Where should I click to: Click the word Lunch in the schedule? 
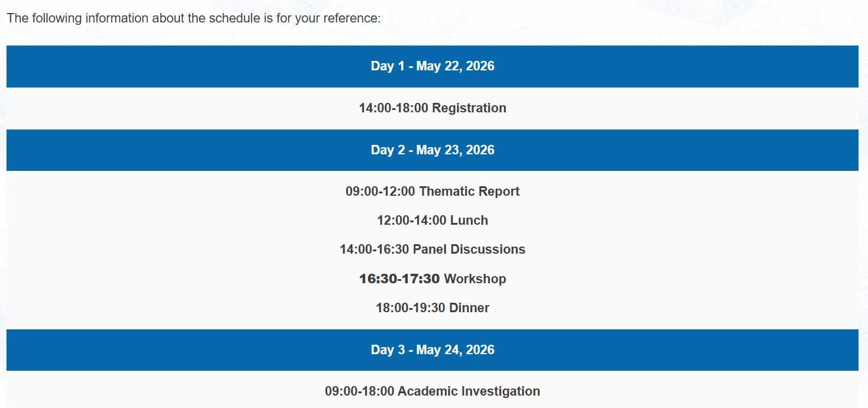pyautogui.click(x=469, y=221)
